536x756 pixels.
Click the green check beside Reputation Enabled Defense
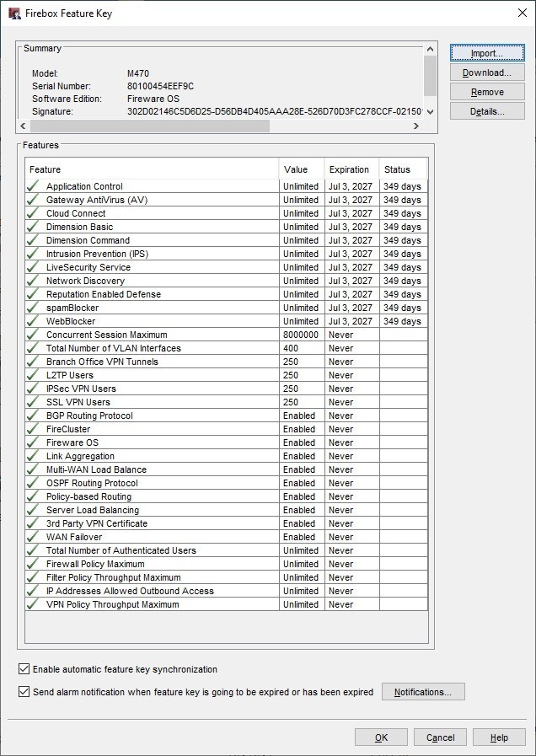tap(33, 294)
